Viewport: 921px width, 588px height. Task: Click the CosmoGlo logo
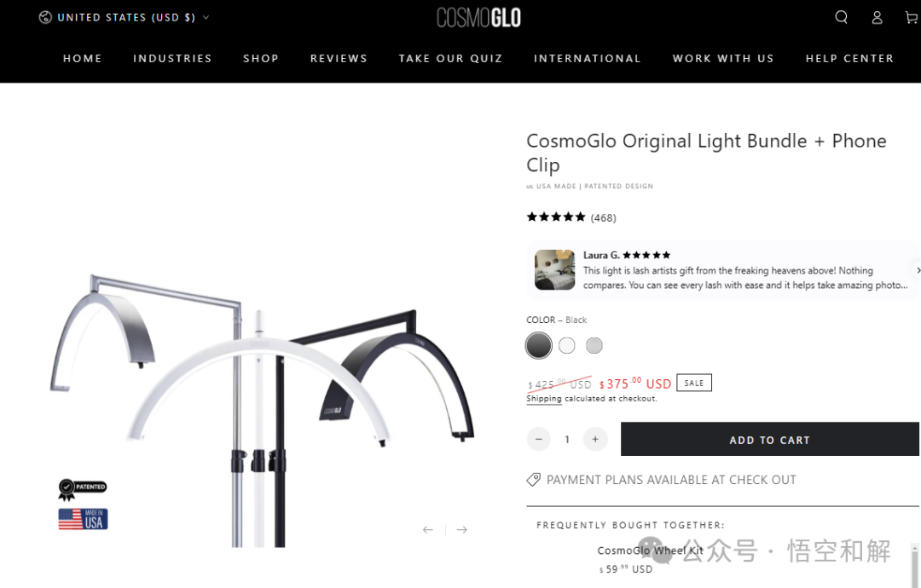tap(478, 18)
